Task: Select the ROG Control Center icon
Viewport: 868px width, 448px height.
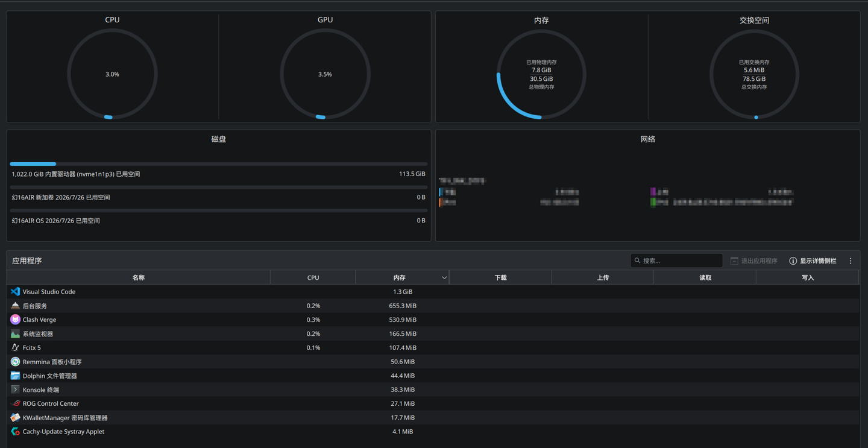Action: [x=15, y=403]
